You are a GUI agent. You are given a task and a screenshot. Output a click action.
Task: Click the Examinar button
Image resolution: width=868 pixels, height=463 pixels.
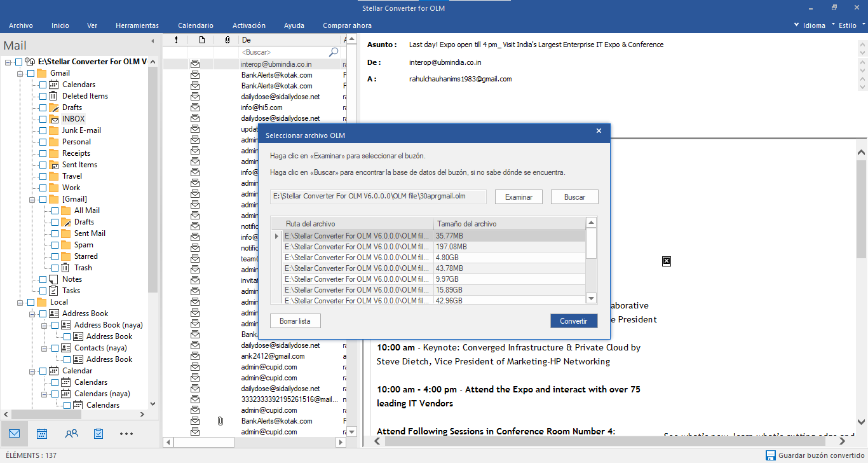(519, 197)
